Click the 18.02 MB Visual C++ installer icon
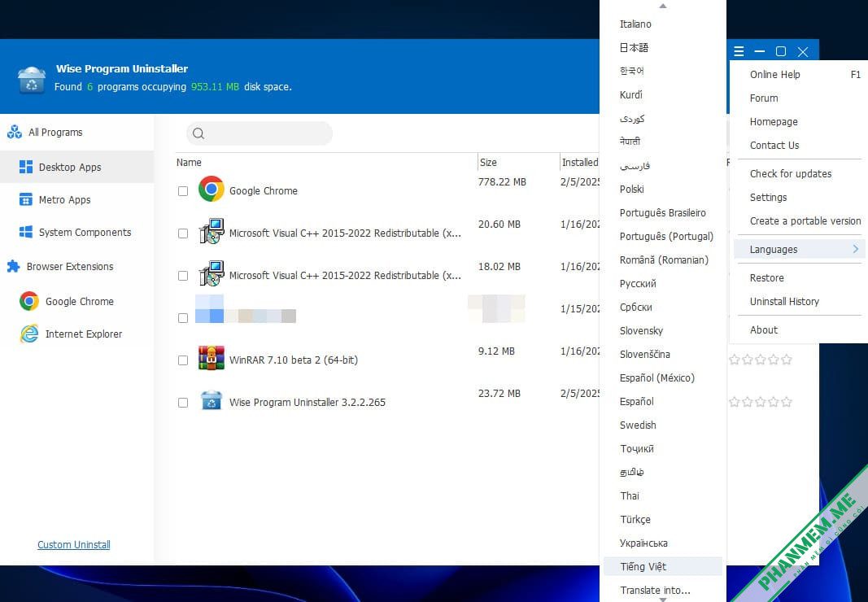Viewport: 868px width, 602px height. point(212,273)
